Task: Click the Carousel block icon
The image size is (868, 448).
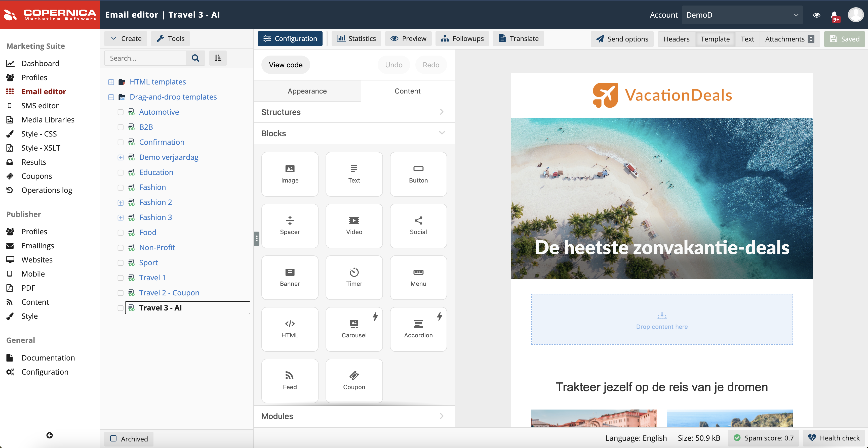Action: tap(354, 329)
